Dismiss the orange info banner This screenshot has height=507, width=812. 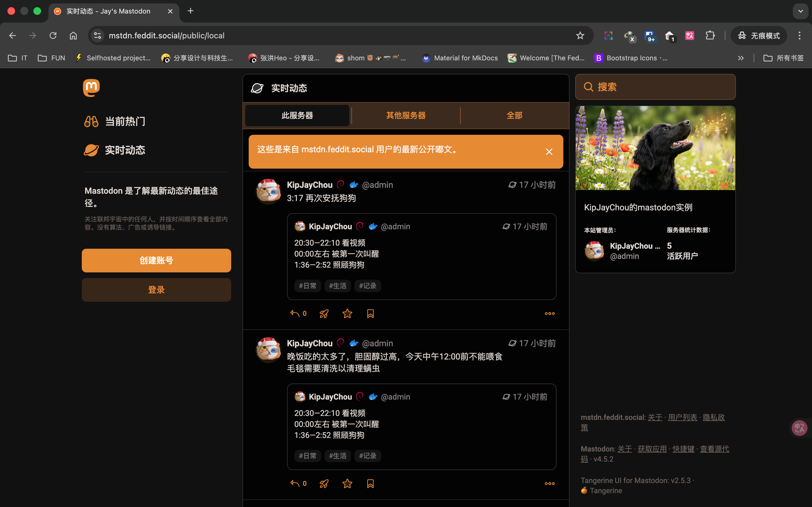coord(549,151)
